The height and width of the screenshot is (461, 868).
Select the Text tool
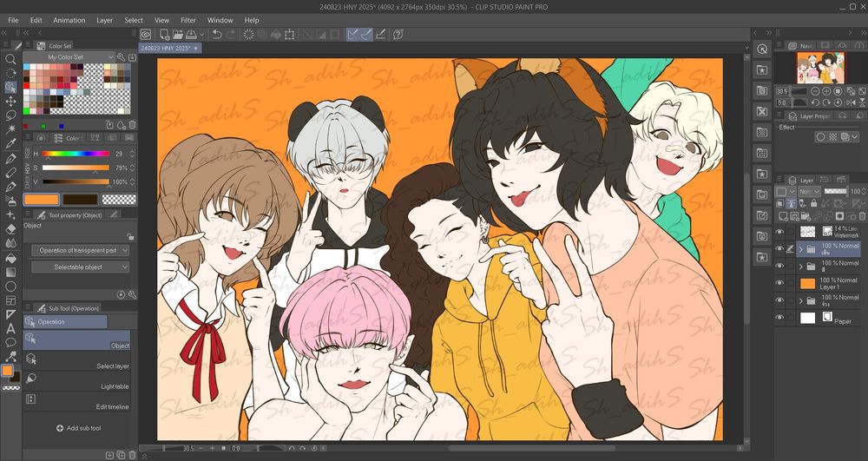click(x=10, y=329)
